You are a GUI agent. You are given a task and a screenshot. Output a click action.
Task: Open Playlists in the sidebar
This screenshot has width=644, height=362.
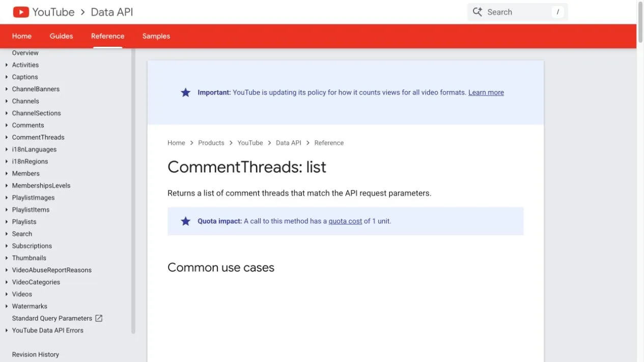(x=24, y=222)
